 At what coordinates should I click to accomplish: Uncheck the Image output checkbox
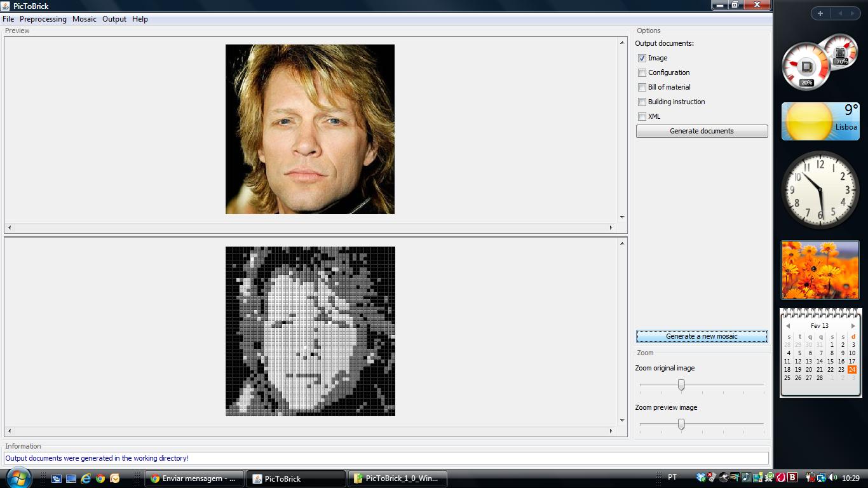(x=642, y=58)
